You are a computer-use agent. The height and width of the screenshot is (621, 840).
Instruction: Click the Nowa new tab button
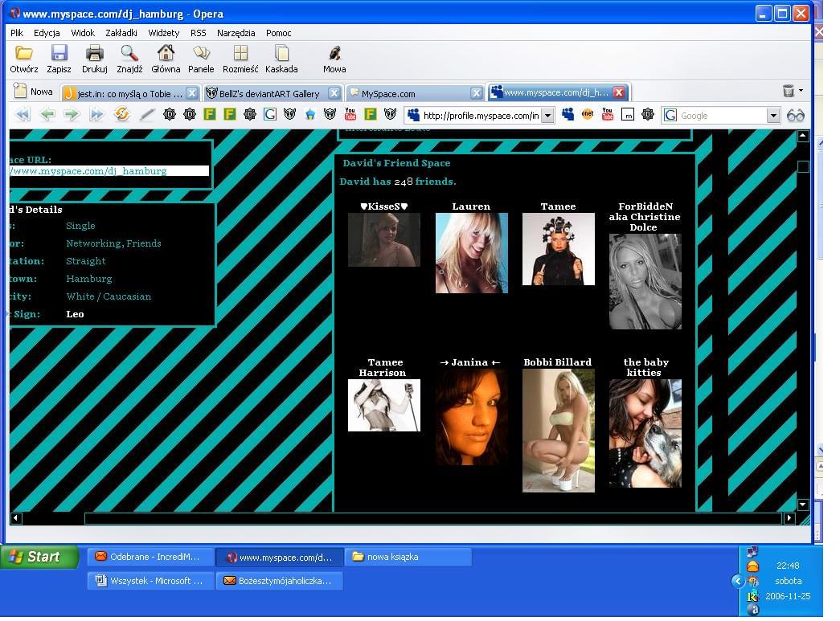[x=33, y=92]
